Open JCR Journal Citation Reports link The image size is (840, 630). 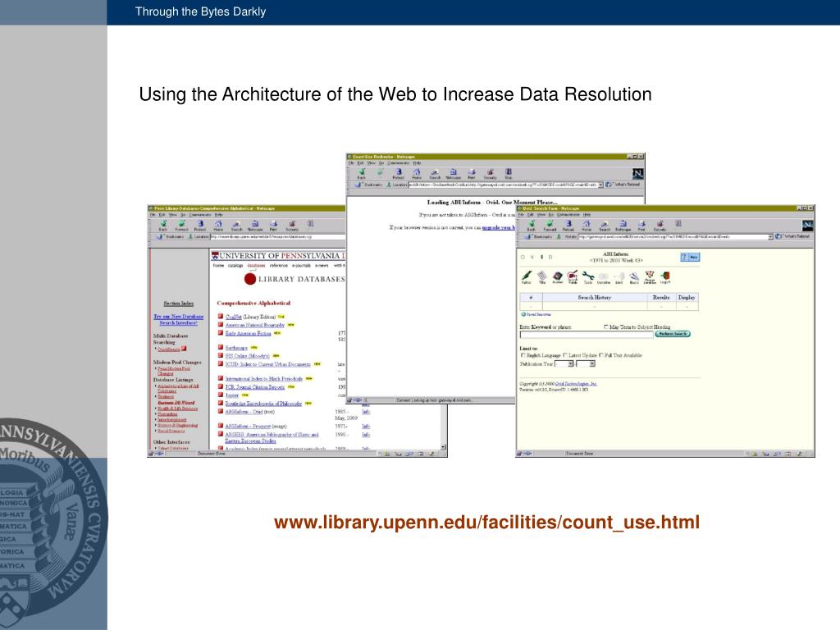pyautogui.click(x=254, y=387)
